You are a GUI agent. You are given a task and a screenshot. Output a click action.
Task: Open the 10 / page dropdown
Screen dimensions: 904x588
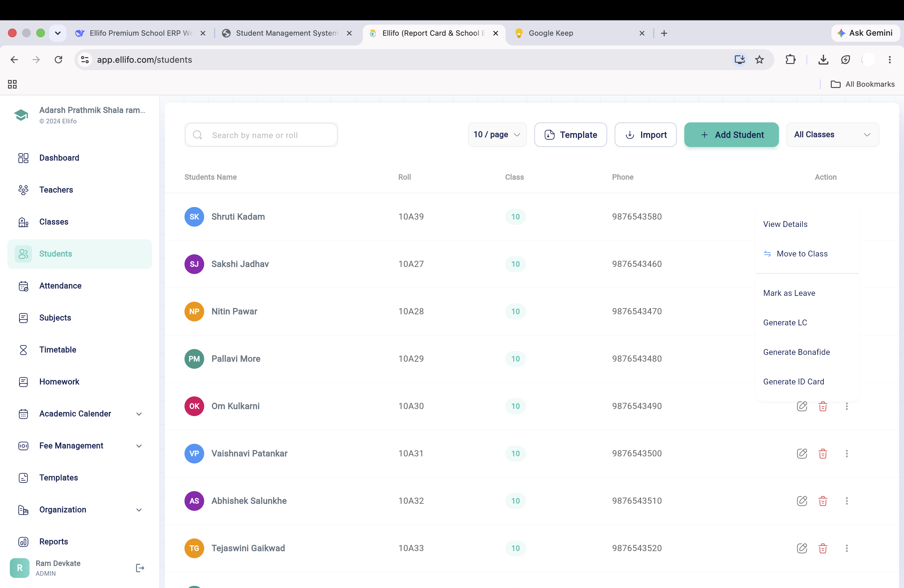tap(497, 134)
